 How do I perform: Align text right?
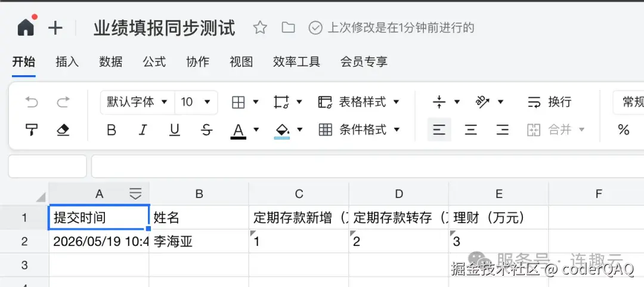coord(502,130)
